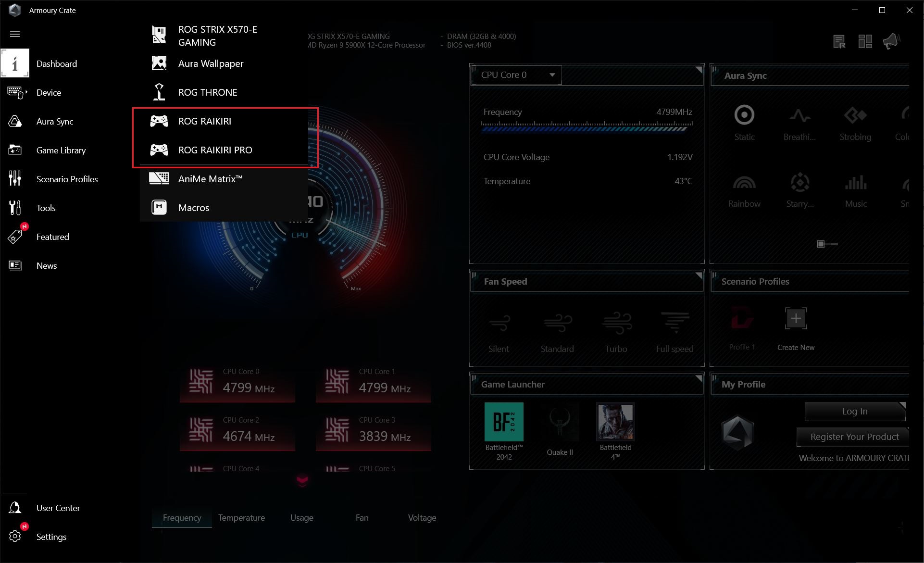Click the Voltage monitoring tab
The height and width of the screenshot is (563, 924).
[422, 517]
